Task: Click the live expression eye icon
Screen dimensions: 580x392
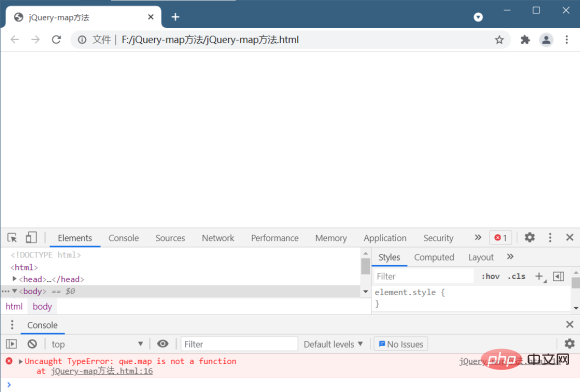Action: (x=163, y=344)
